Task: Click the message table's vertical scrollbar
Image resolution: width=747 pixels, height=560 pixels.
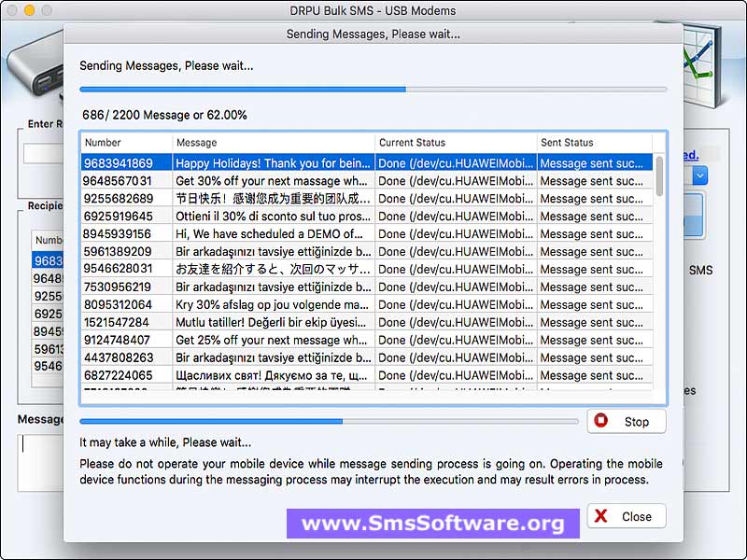Action: pyautogui.click(x=660, y=176)
